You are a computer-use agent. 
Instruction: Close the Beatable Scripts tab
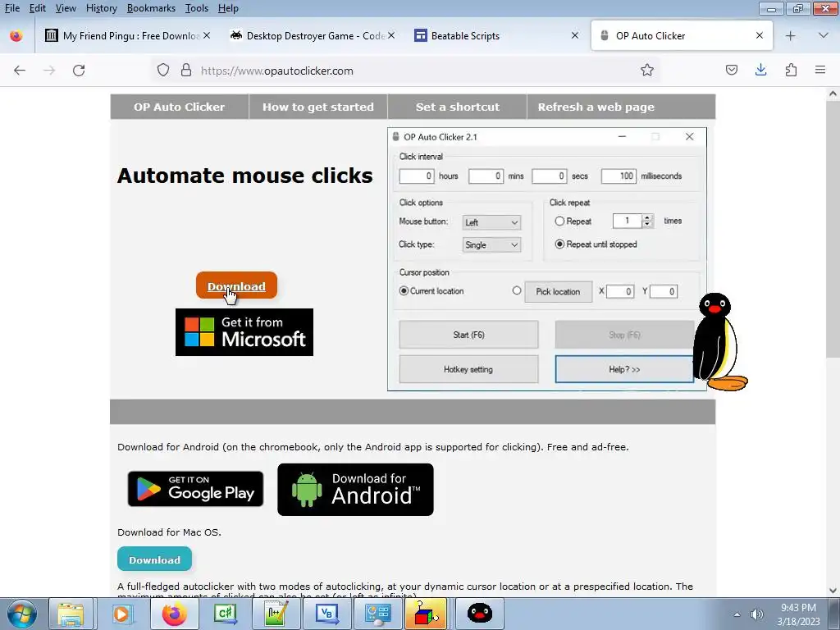[575, 35]
